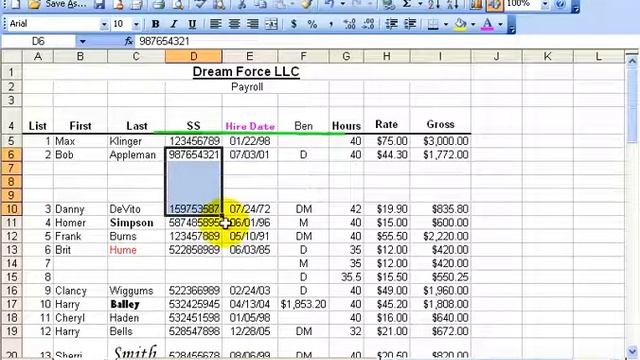The height and width of the screenshot is (360, 640).
Task: Open the Borders dropdown arrow
Action: point(446,24)
